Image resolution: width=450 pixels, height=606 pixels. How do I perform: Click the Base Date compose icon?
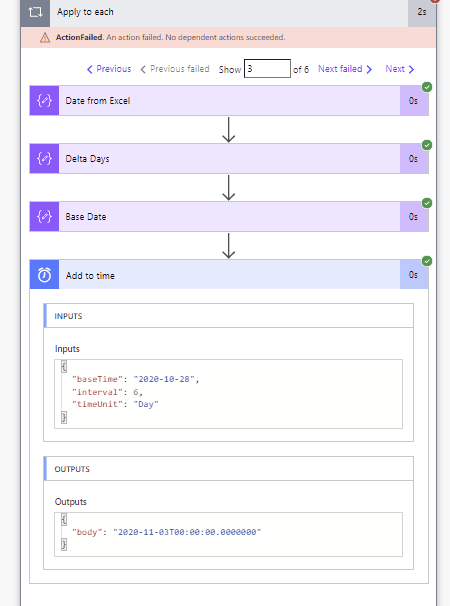point(44,216)
